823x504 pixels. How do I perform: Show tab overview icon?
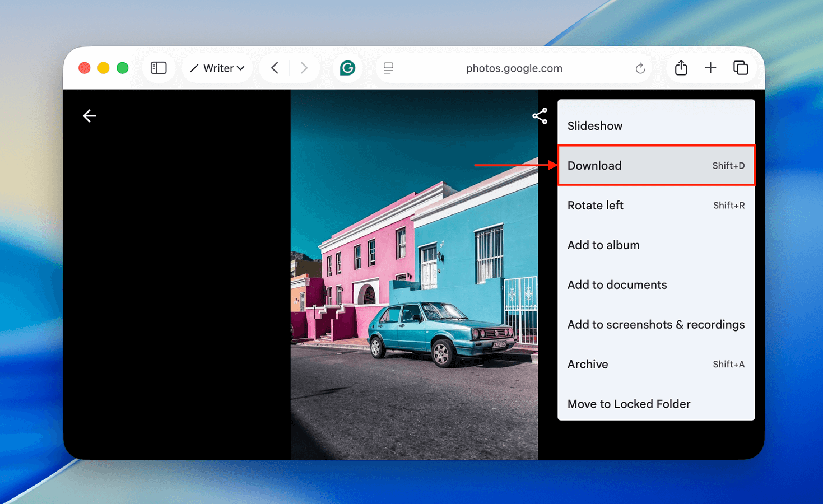click(740, 68)
